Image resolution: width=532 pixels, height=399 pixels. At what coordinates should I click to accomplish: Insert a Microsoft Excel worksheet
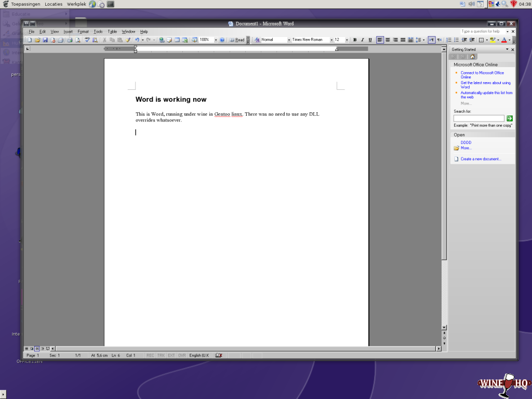(185, 40)
